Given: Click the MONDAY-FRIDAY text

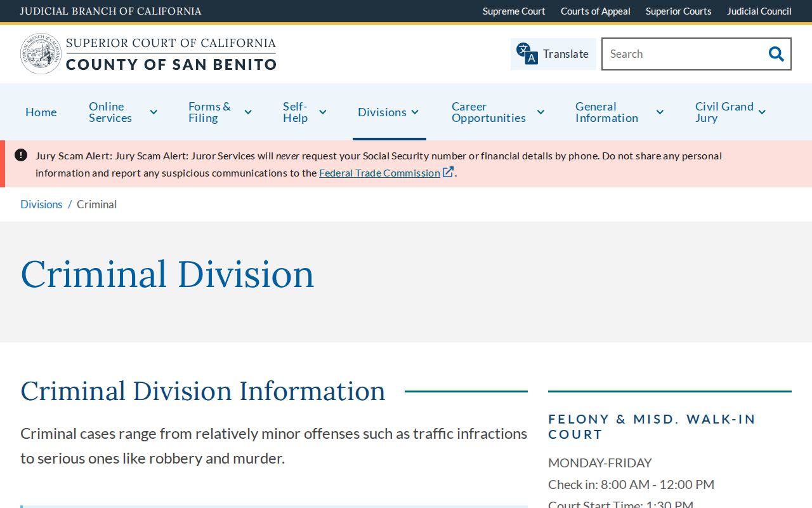Looking at the screenshot, I should coord(600,463).
